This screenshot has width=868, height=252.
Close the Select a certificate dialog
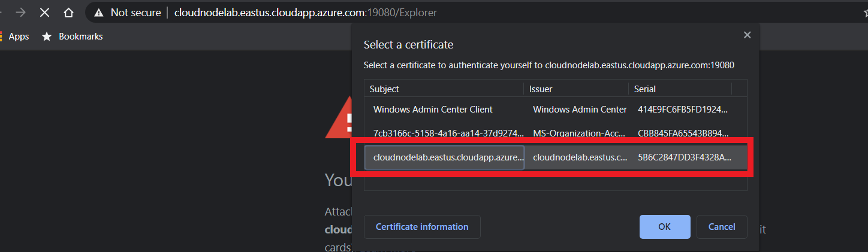747,35
